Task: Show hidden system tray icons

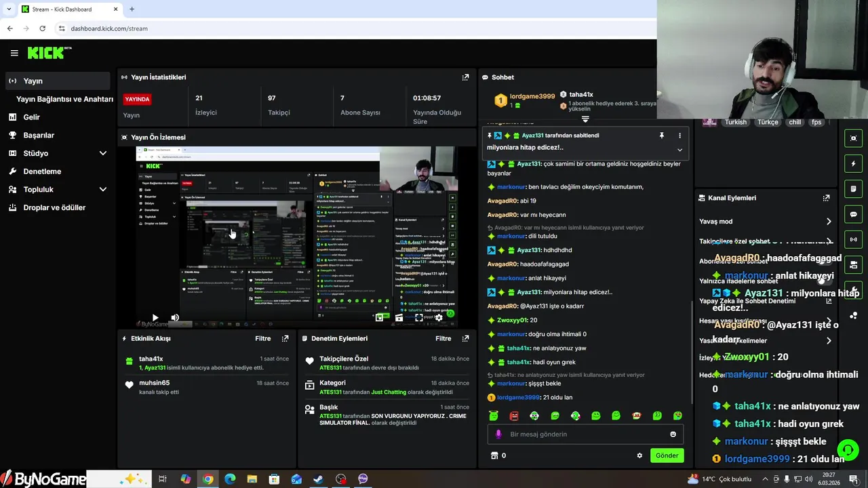Action: pos(764,479)
